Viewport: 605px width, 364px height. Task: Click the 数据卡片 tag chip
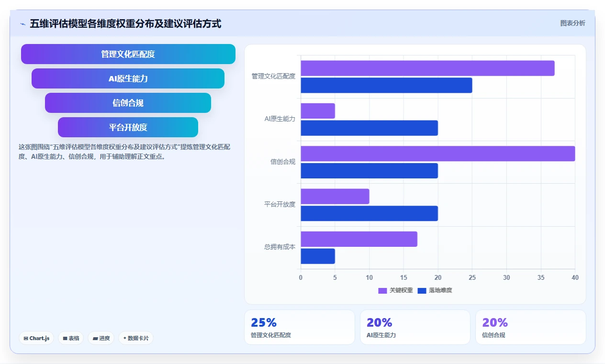tap(136, 338)
